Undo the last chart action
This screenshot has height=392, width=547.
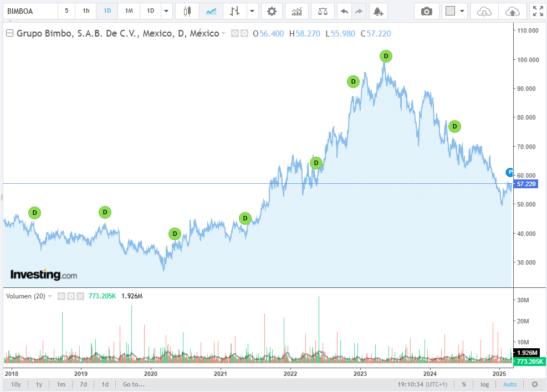(344, 11)
